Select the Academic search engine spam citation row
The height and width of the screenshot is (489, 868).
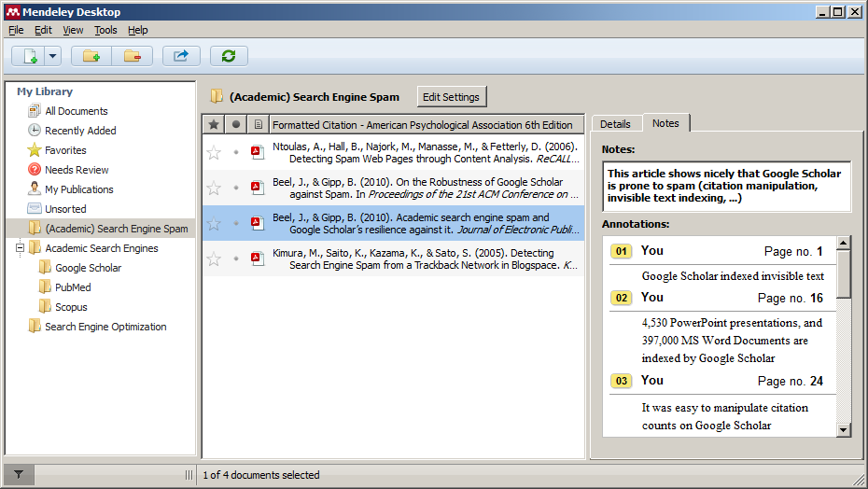[394, 223]
